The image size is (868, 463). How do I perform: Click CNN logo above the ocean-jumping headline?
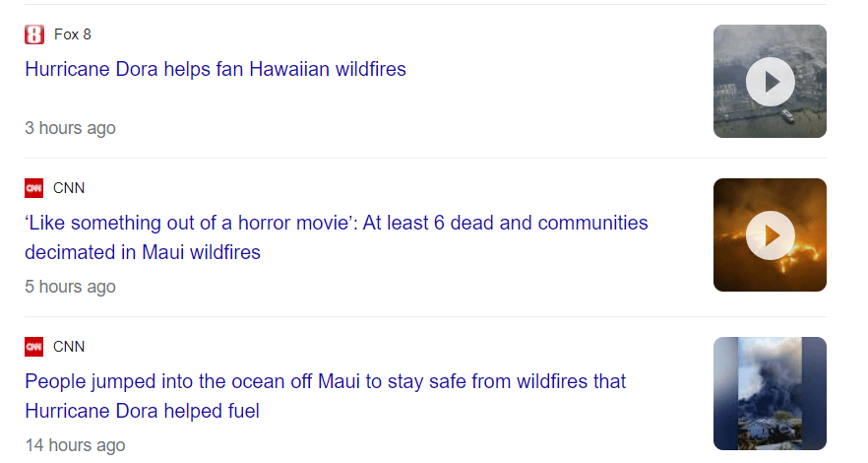[x=34, y=347]
